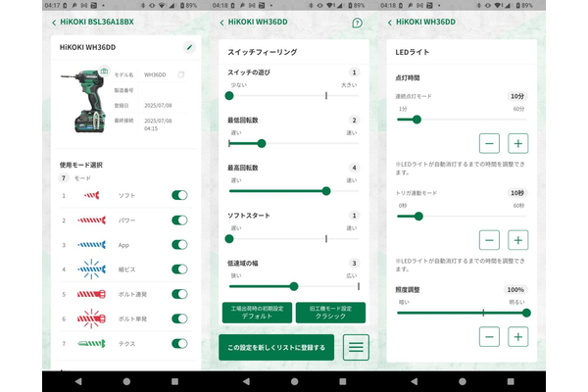Tap Android recents button in right screen

coord(511,381)
